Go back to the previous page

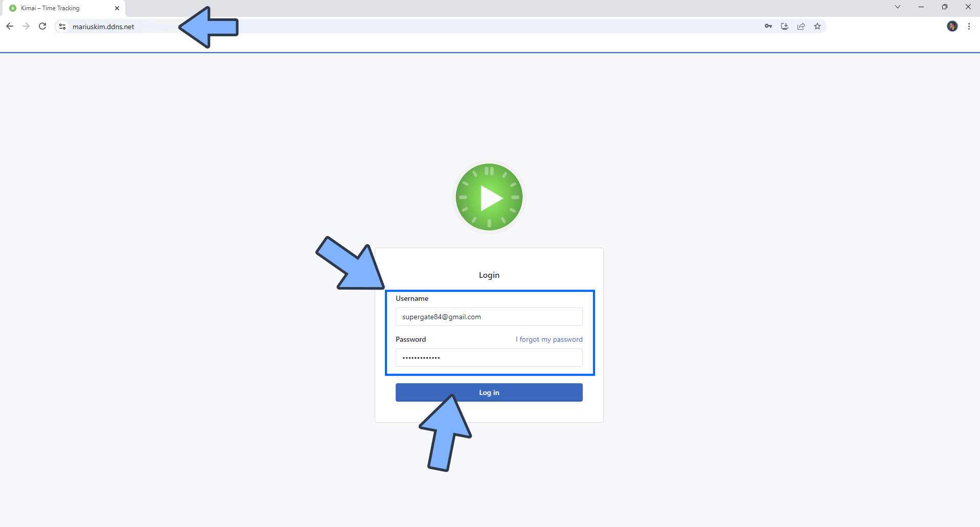(x=10, y=26)
